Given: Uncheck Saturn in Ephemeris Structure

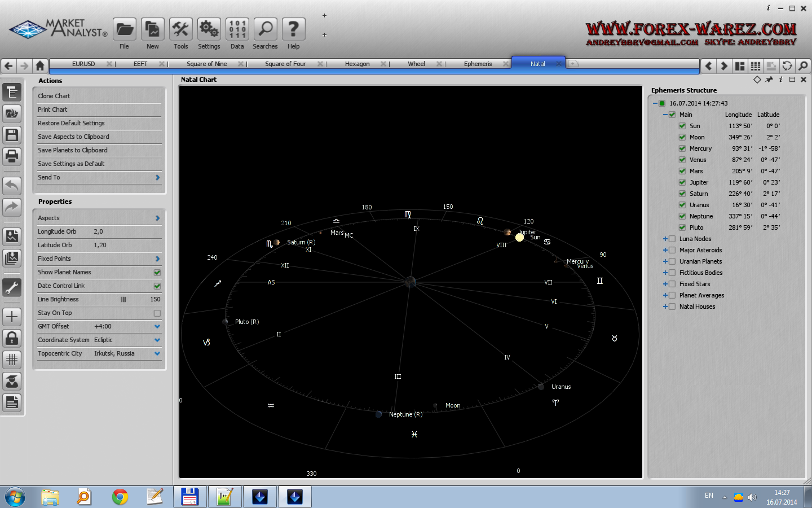Looking at the screenshot, I should (x=682, y=194).
